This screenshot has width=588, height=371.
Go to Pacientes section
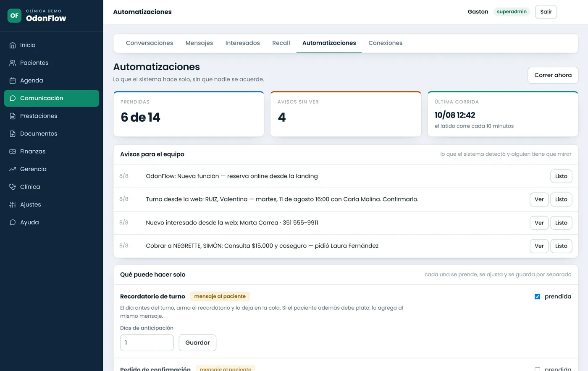click(x=52, y=63)
